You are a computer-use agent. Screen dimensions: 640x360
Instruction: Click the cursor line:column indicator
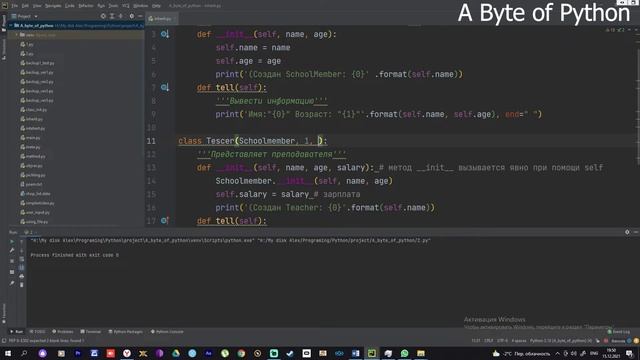476,340
